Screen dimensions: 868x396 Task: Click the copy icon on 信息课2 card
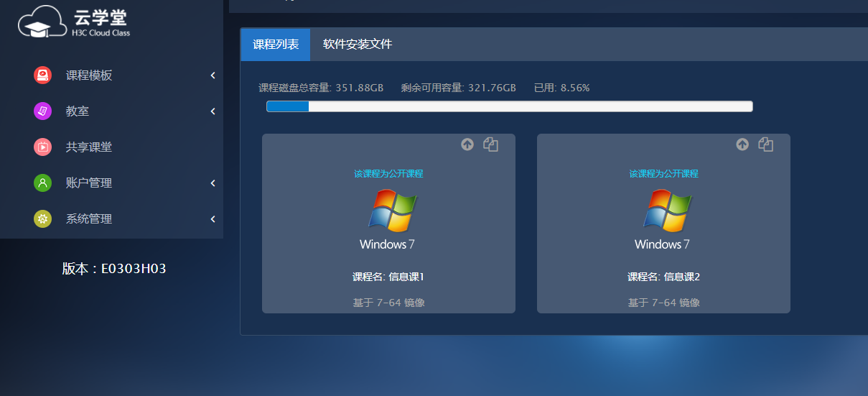point(766,144)
